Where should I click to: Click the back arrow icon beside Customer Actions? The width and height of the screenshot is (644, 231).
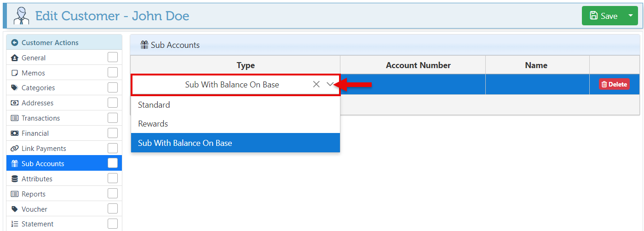[x=14, y=43]
